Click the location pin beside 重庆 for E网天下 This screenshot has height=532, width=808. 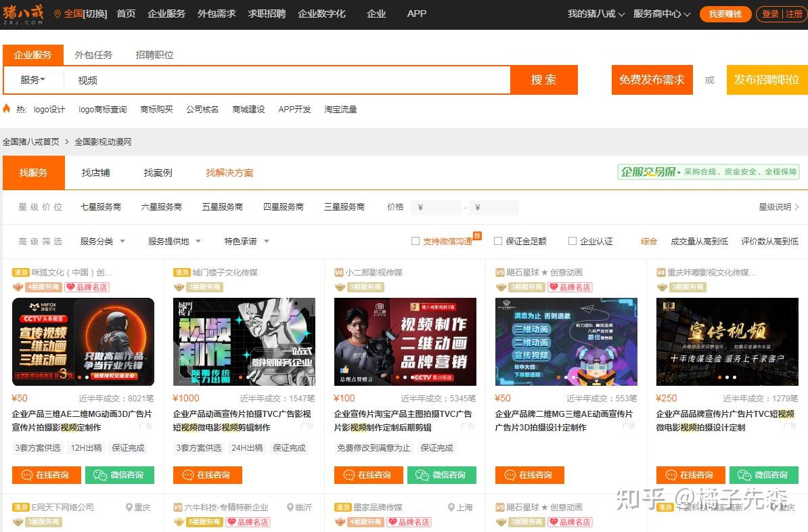(x=129, y=507)
